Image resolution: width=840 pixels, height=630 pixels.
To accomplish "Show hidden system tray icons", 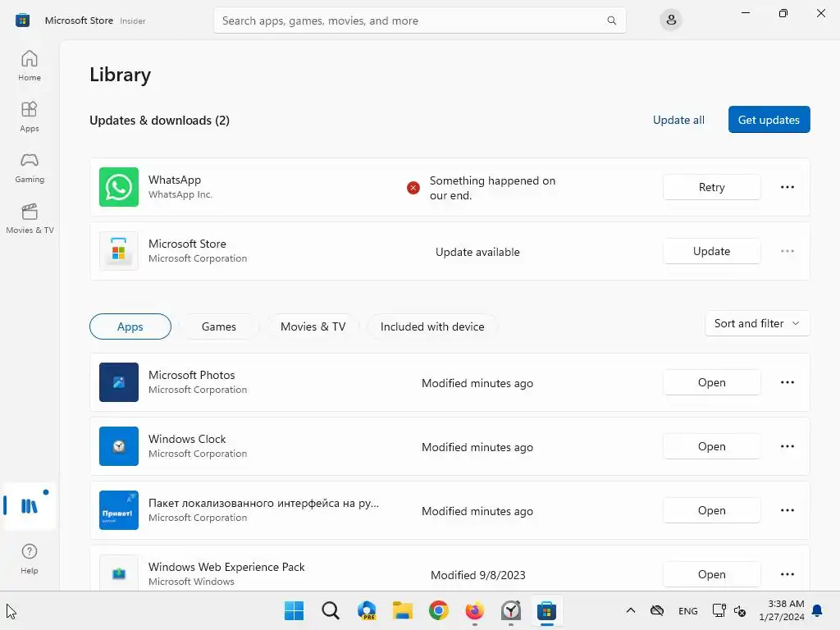I will point(631,610).
